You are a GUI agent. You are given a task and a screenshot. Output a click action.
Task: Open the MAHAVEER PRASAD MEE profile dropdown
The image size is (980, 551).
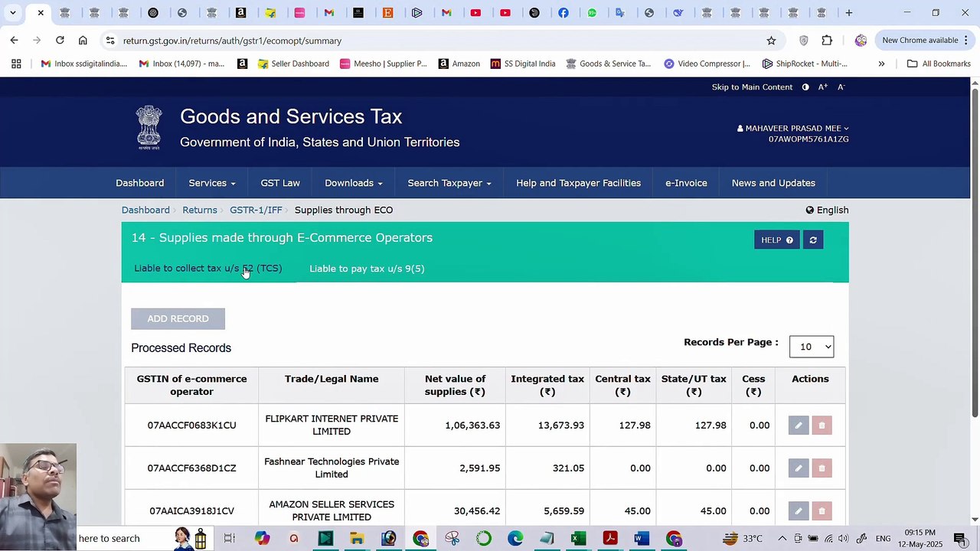tap(793, 129)
